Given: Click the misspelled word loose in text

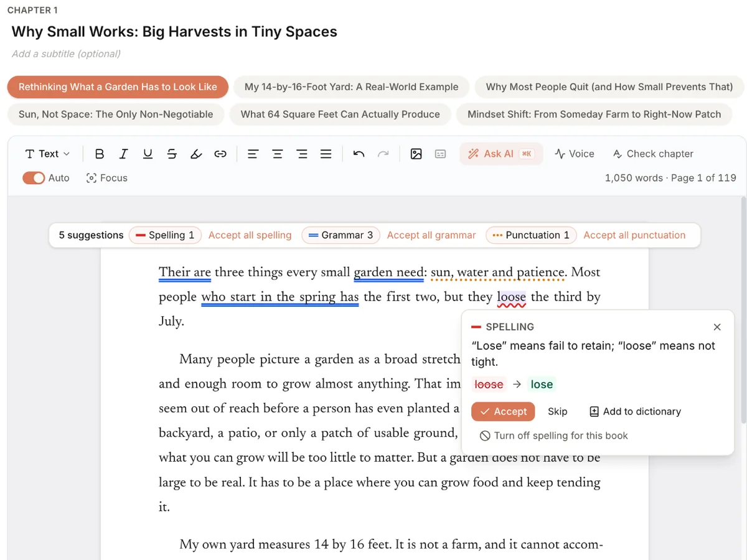Looking at the screenshot, I should pyautogui.click(x=511, y=297).
